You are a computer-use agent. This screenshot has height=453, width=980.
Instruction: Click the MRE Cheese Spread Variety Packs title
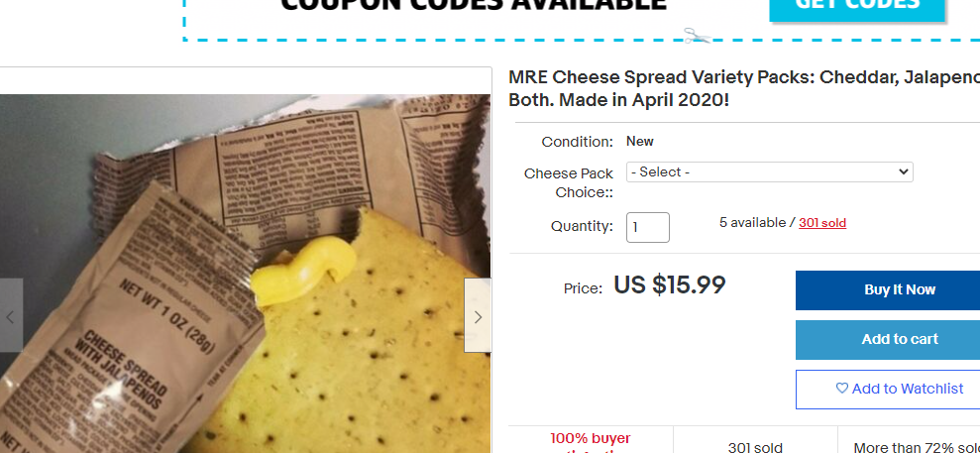point(744,88)
